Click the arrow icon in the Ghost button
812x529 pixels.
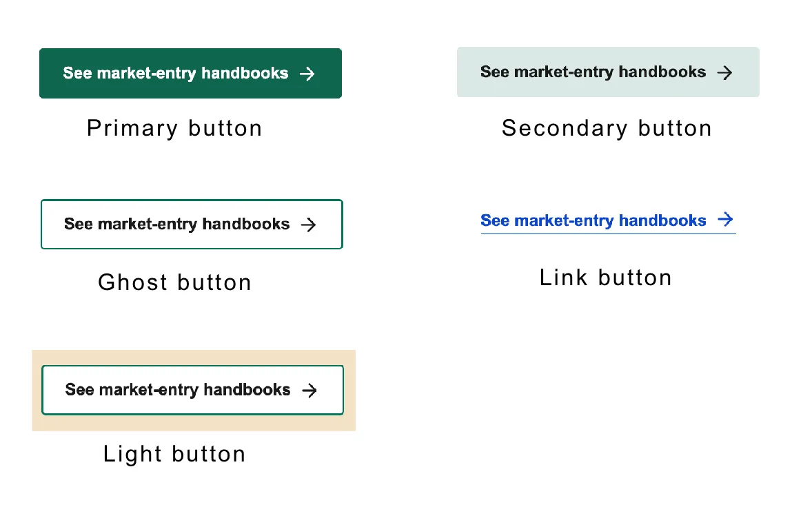tap(309, 225)
